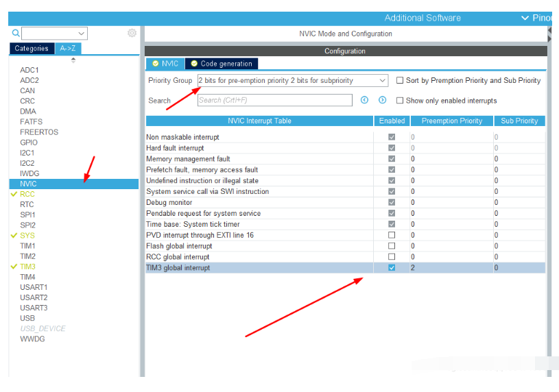The width and height of the screenshot is (559, 392).
Task: Open the Pinout dropdown menu
Action: click(536, 18)
